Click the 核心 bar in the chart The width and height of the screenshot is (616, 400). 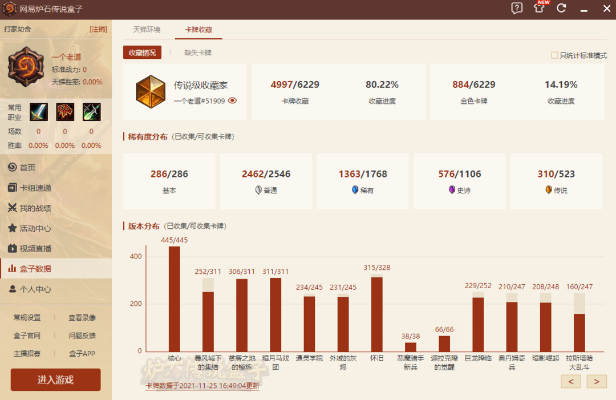175,300
